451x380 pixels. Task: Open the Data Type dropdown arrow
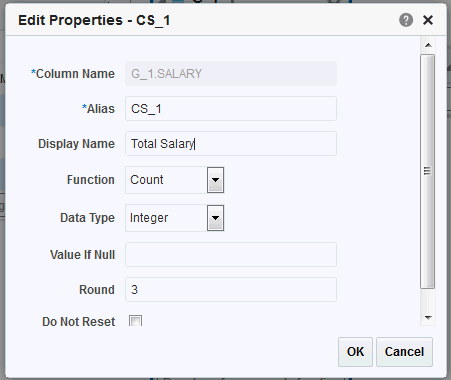[x=215, y=218]
